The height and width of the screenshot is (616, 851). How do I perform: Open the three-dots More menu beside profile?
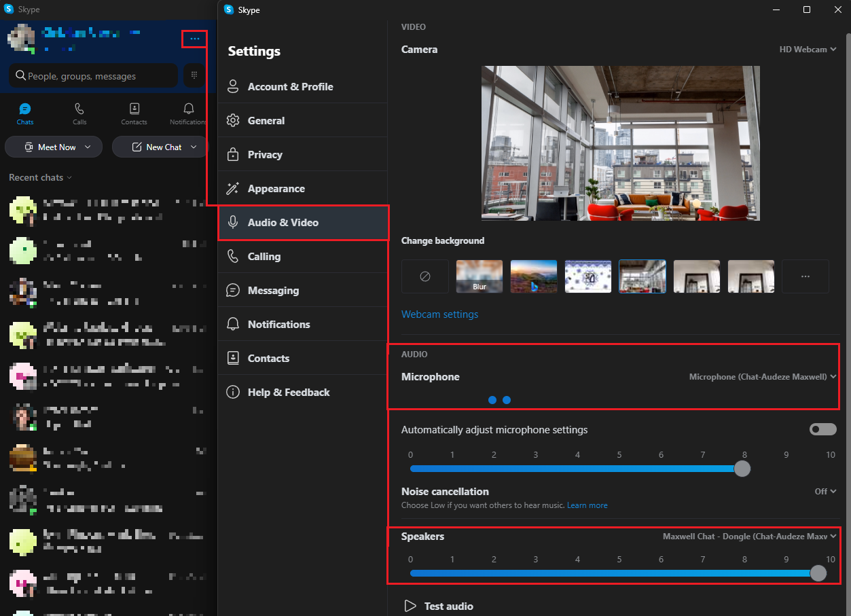(x=195, y=39)
